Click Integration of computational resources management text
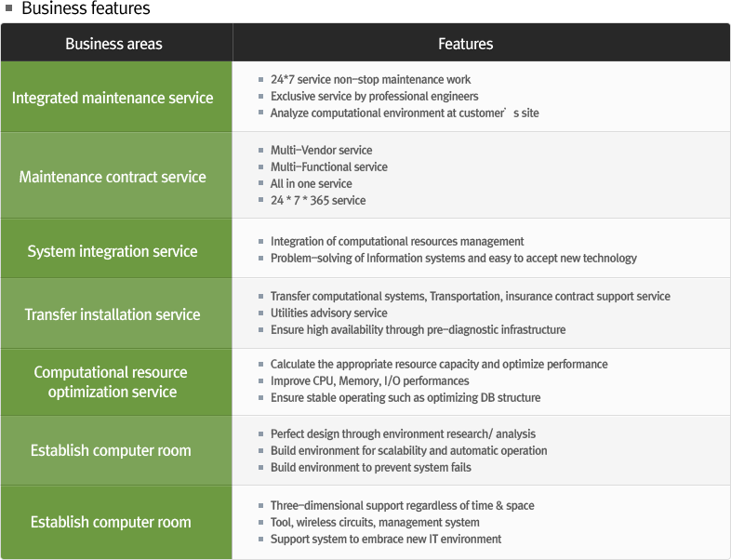The image size is (731, 560). (x=397, y=242)
